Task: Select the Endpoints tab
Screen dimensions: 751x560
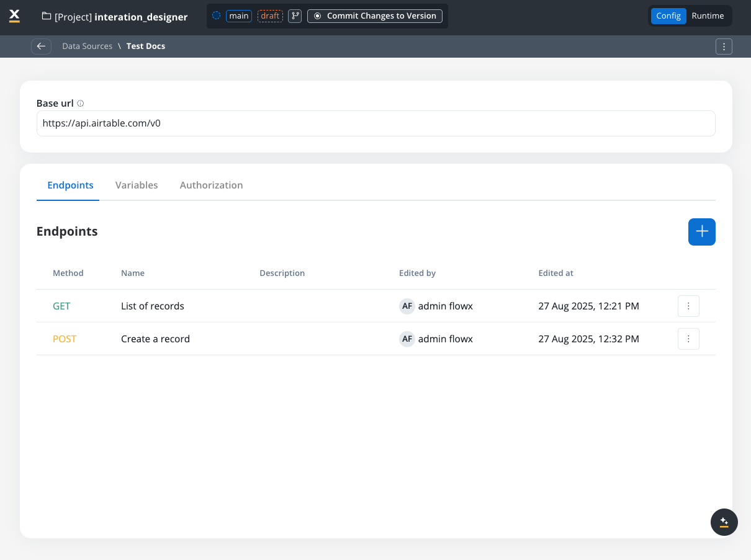Action: click(x=70, y=185)
